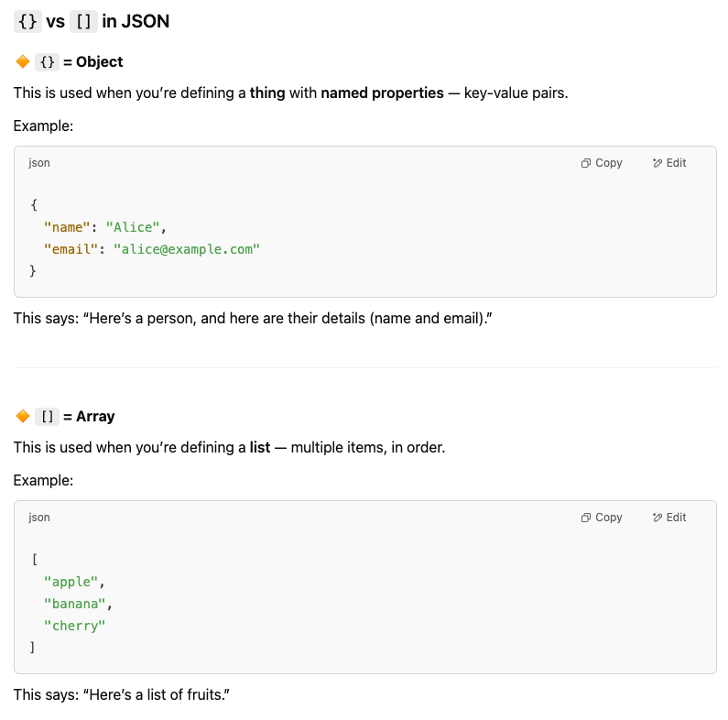Image resolution: width=728 pixels, height=720 pixels.
Task: Click the Copy icon on the array example
Action: (586, 518)
